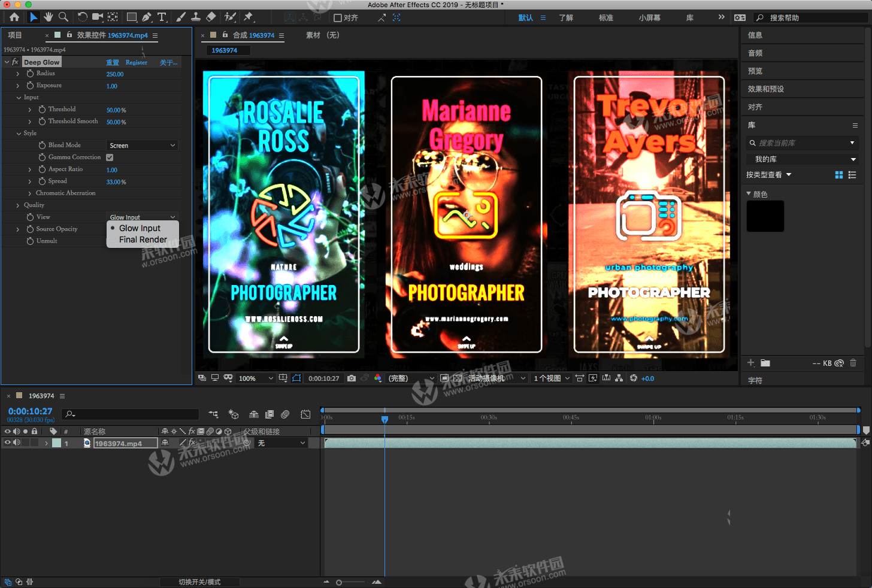Select the Rectangle shape tool
The image size is (872, 588).
point(132,17)
